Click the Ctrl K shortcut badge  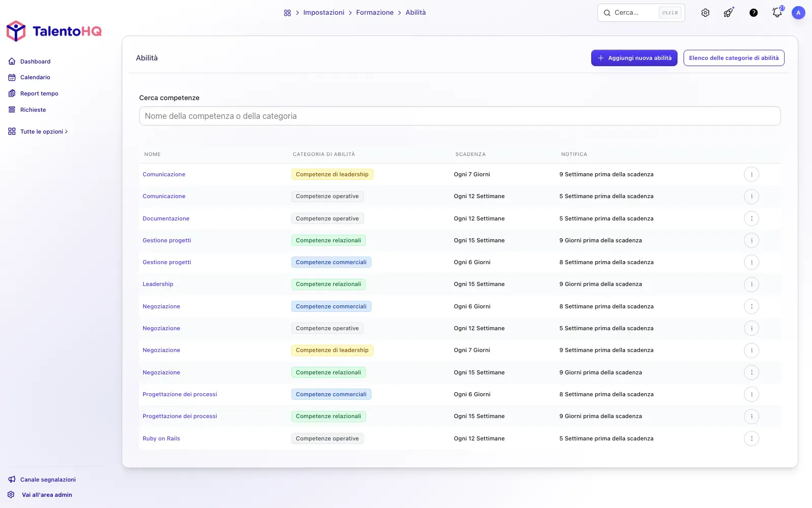pos(670,13)
